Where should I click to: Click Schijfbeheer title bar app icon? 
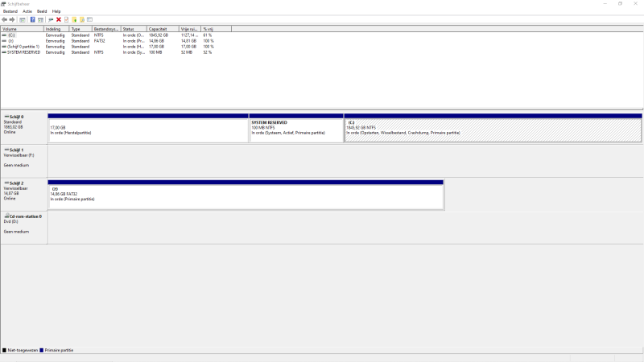(x=3, y=4)
